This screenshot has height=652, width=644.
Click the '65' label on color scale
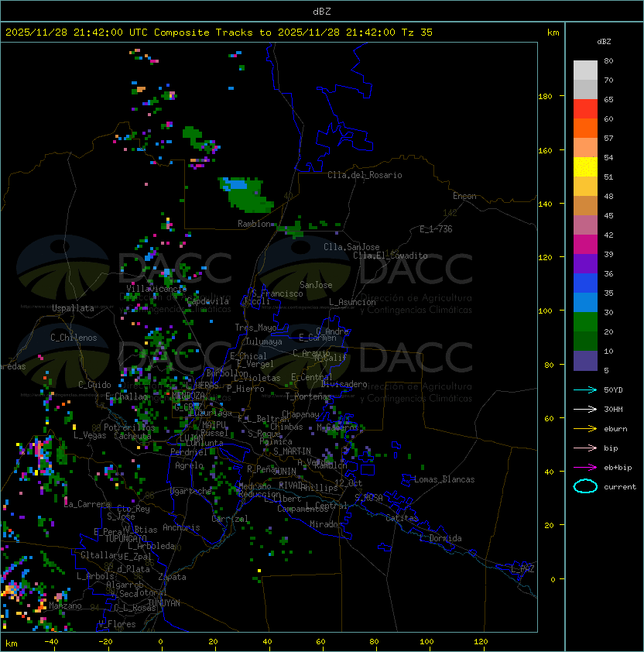pos(608,99)
